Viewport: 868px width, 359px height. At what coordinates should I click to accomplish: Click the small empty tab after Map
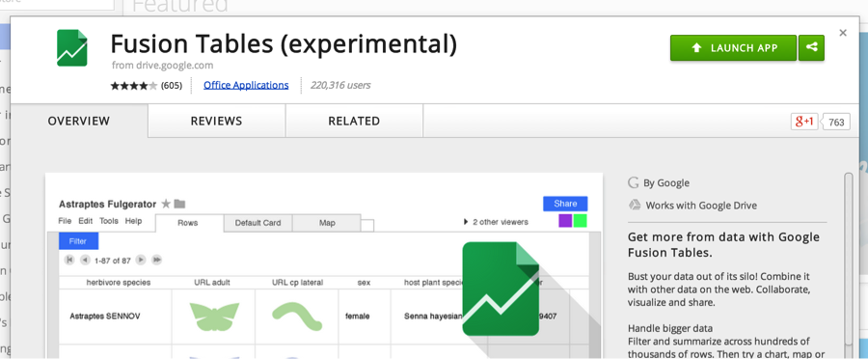(367, 226)
